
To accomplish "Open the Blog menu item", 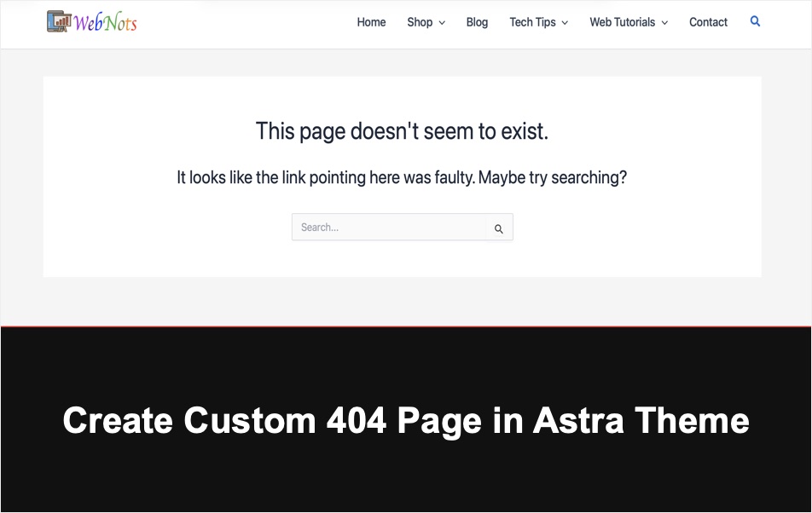I will tap(477, 22).
